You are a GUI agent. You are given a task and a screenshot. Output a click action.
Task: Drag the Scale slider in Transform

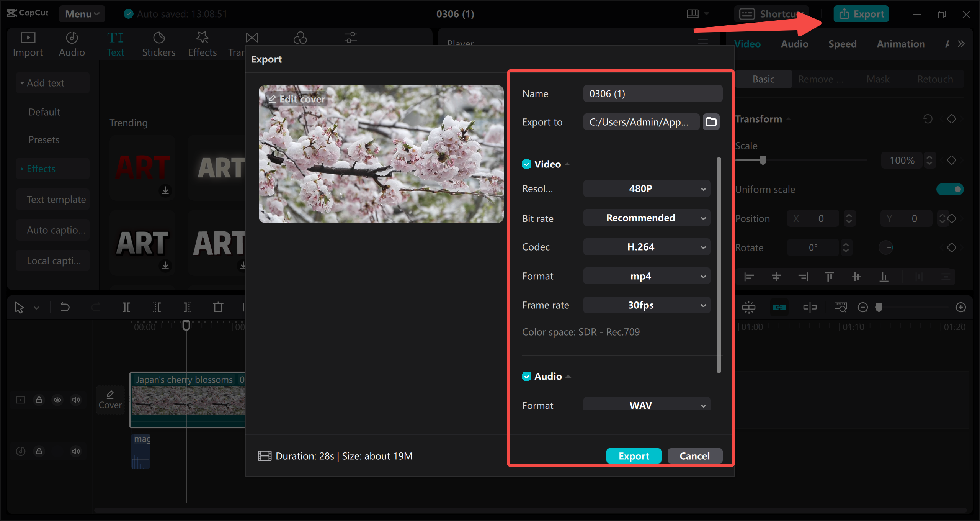click(763, 160)
